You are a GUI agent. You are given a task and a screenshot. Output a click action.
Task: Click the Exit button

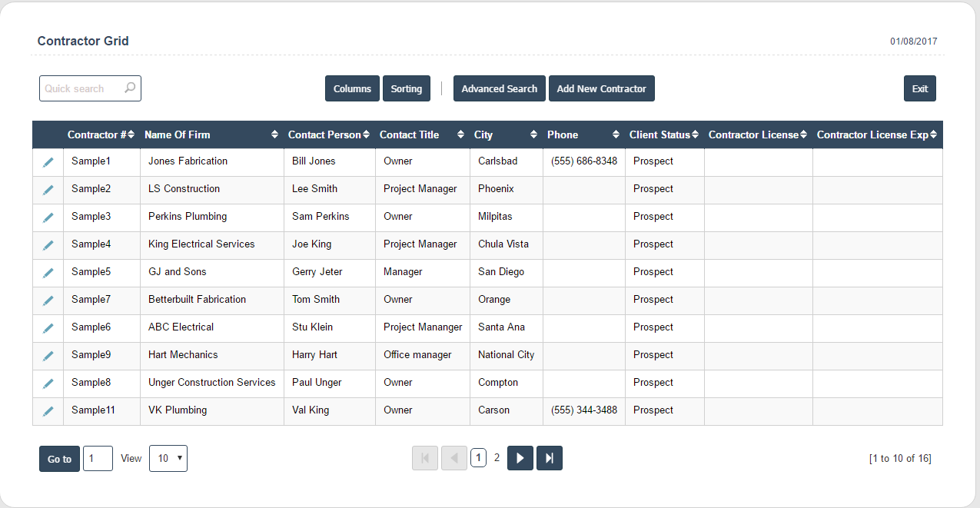(x=919, y=88)
